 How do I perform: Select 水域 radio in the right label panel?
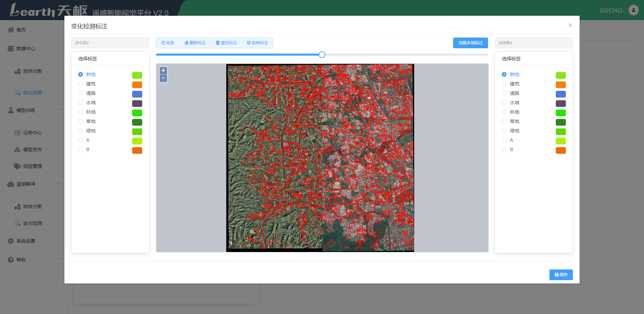[504, 103]
